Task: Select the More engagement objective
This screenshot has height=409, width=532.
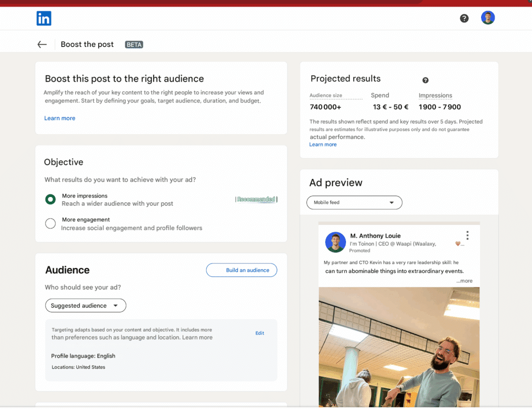Action: 50,223
